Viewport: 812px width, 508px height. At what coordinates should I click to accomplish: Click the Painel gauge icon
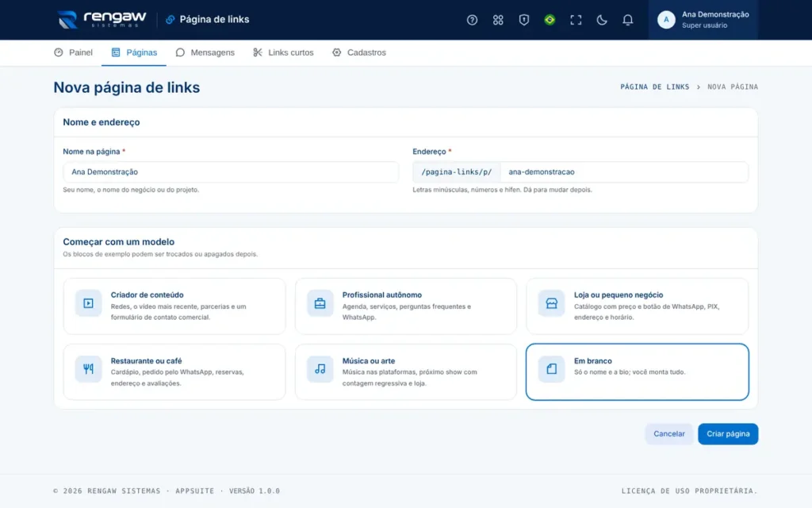tap(59, 52)
